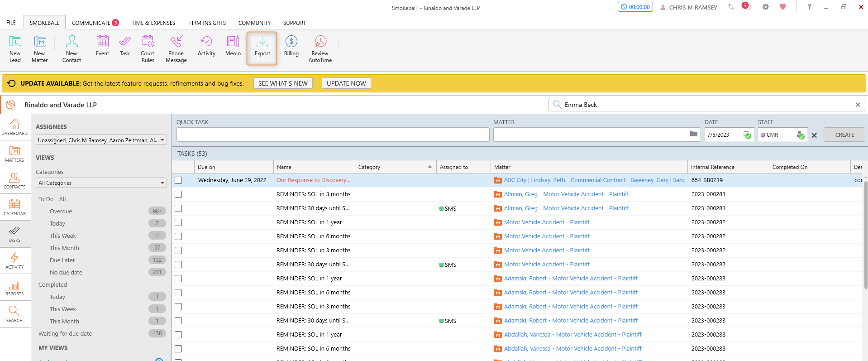Expand the Assignees dropdown
This screenshot has width=868, height=361.
click(x=101, y=140)
